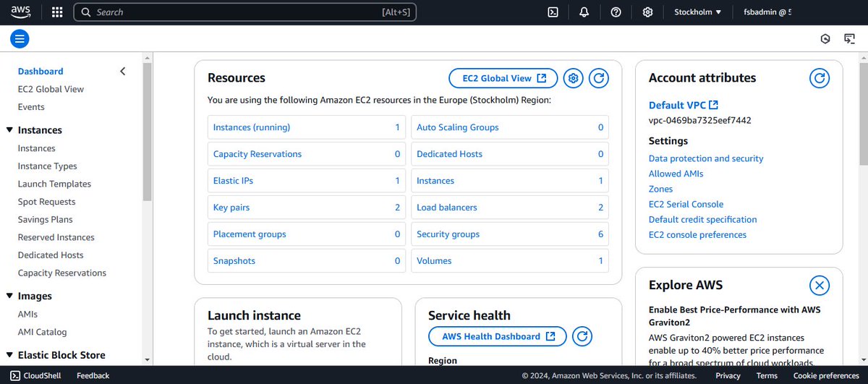Open Snapshots resource link
Screen dimensions: 868x384
point(234,261)
